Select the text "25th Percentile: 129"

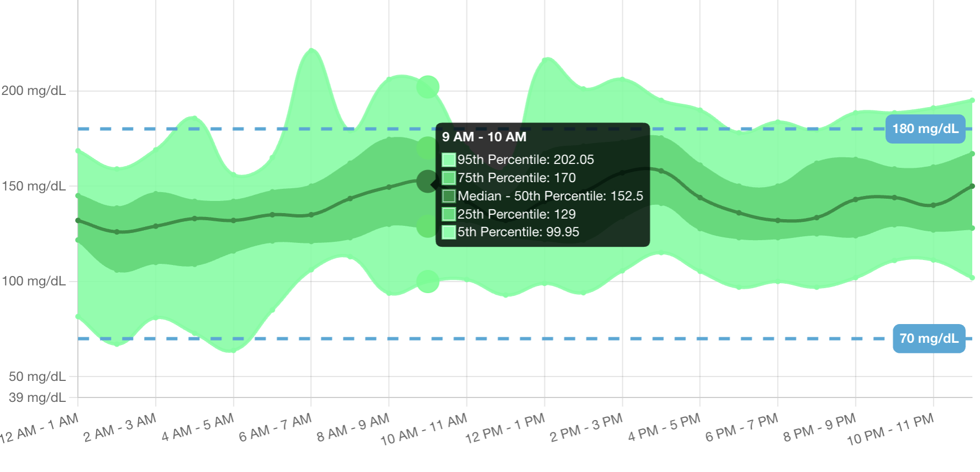tap(517, 214)
